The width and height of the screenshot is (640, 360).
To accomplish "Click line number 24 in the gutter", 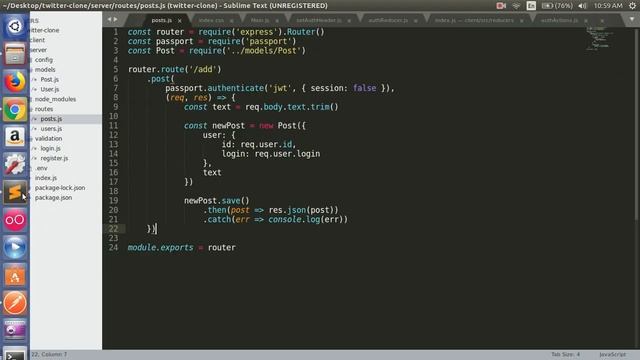I will (x=113, y=247).
